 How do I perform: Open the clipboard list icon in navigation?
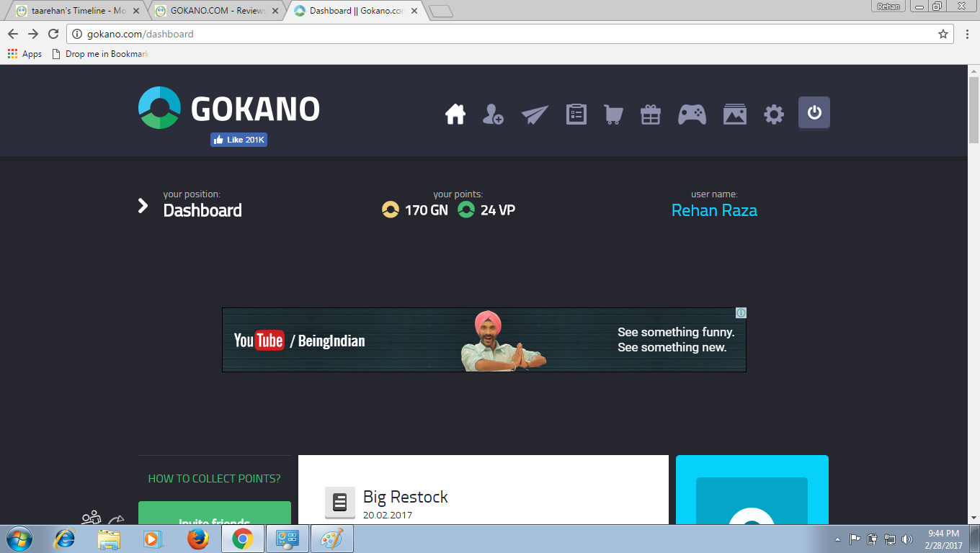576,114
